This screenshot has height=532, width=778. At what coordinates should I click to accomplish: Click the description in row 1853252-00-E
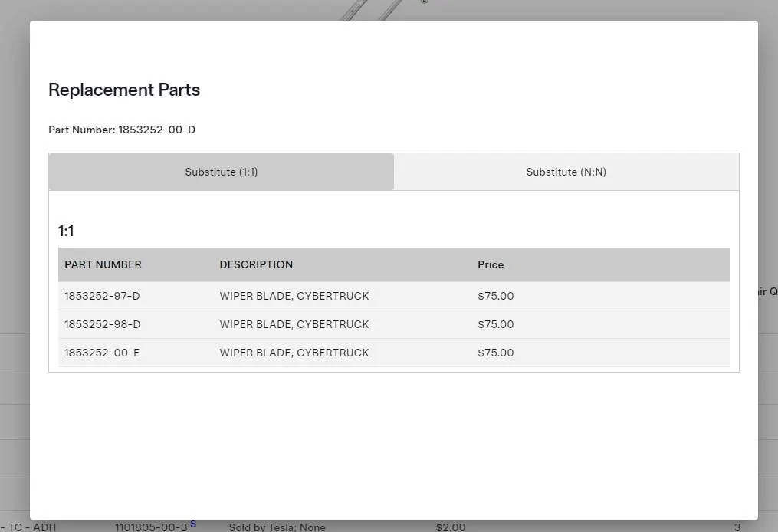294,353
